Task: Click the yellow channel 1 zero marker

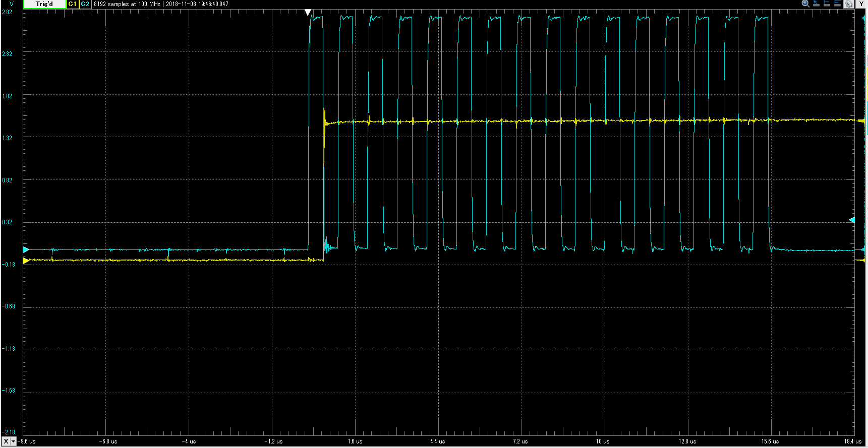Action: click(x=26, y=261)
